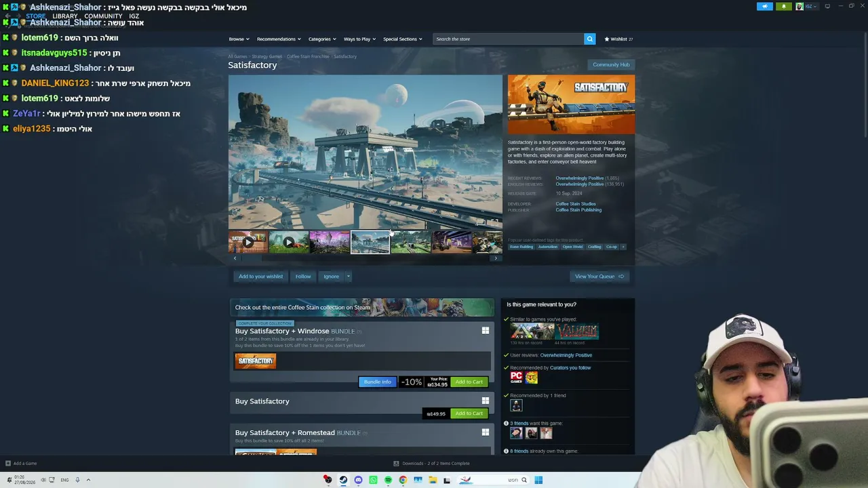Expand the Browse dropdown menu
This screenshot has height=488, width=868.
click(x=239, y=39)
